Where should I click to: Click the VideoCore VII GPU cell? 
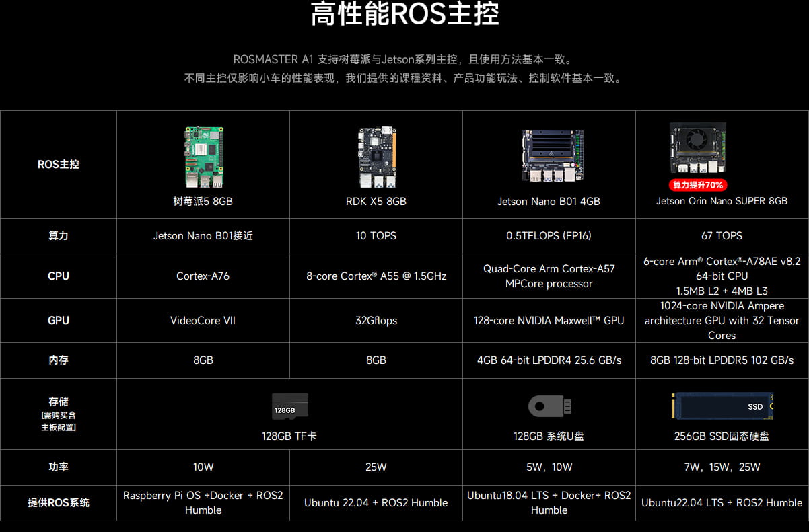tap(203, 320)
